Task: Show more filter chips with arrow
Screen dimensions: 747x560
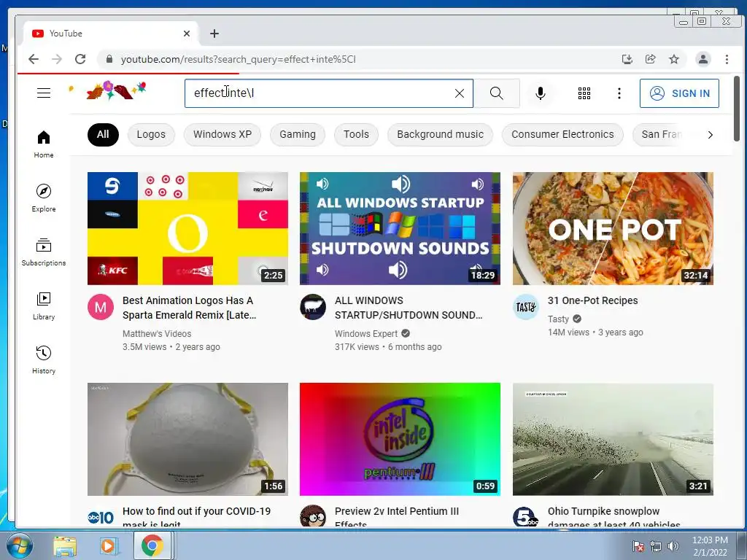Action: point(711,135)
